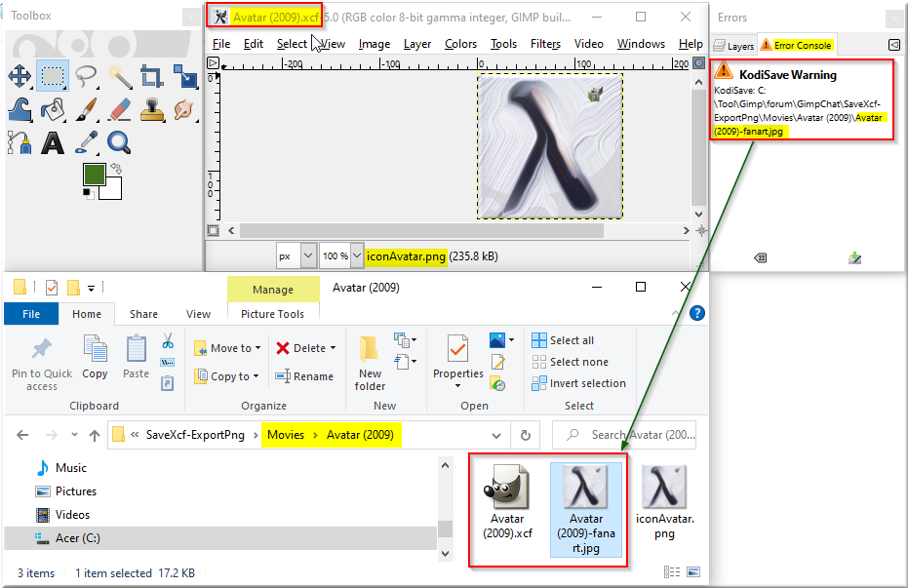This screenshot has height=588, width=908.
Task: Toggle the quick access toolbar checkmark icon
Action: (x=52, y=287)
